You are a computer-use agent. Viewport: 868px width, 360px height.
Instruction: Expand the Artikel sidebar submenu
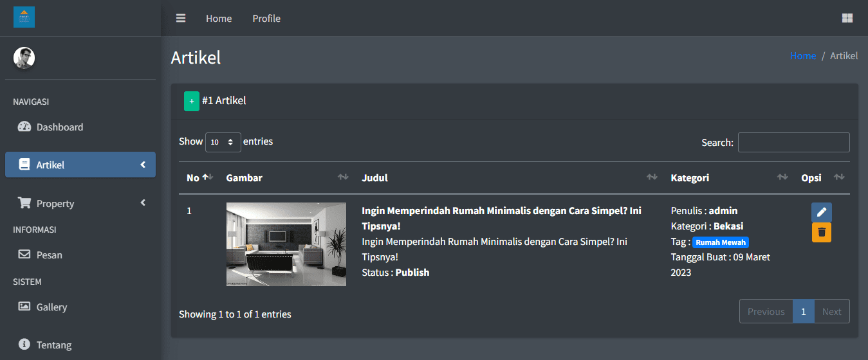point(80,165)
